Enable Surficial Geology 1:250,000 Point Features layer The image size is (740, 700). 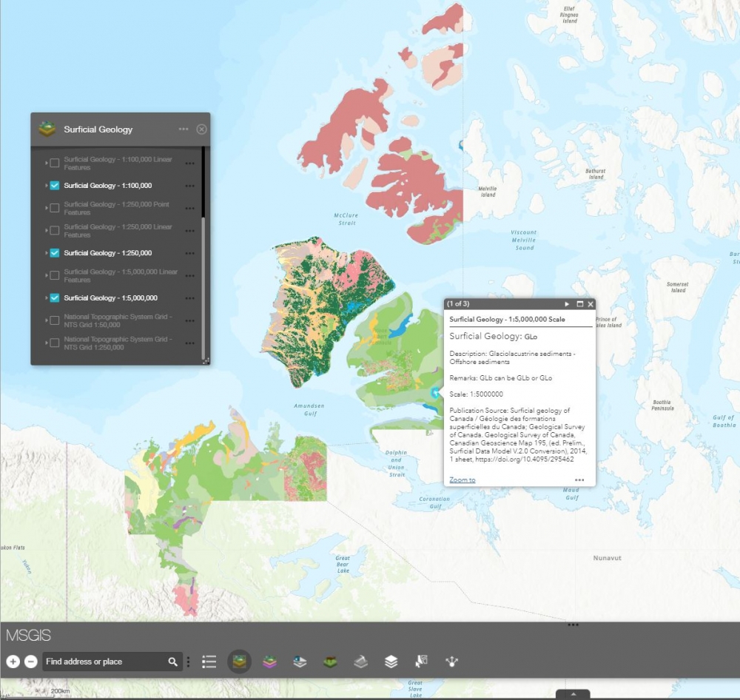point(55,208)
